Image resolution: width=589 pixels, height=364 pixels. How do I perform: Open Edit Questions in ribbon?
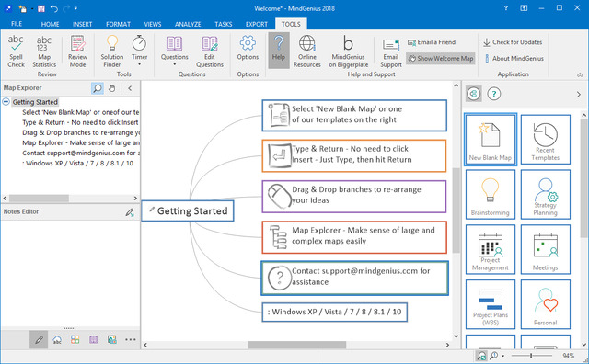click(x=210, y=51)
